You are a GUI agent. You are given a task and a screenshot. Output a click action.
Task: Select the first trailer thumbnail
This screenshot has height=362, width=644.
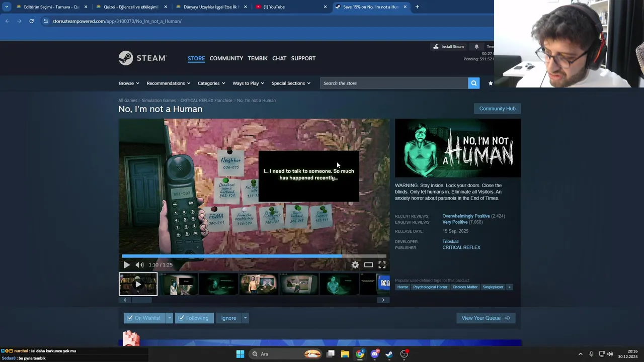coord(138,284)
